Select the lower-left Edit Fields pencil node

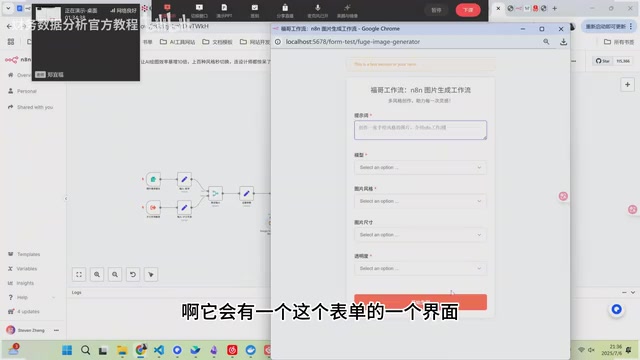(x=184, y=207)
